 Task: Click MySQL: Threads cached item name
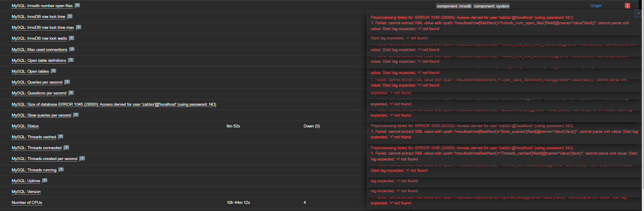[34, 137]
